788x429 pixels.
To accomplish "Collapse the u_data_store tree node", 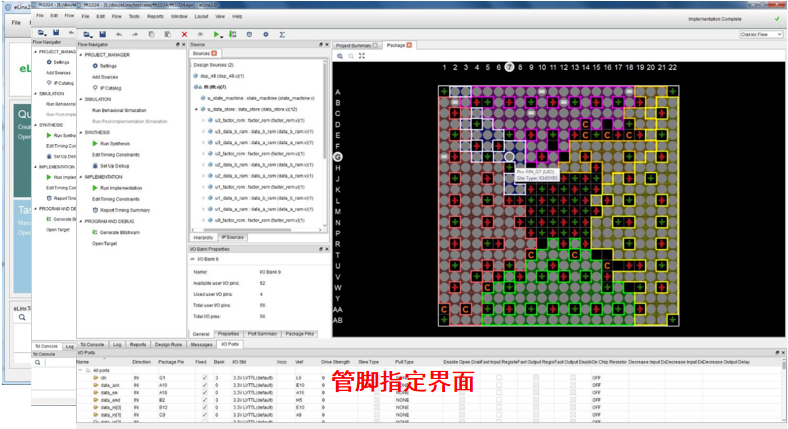I will coord(194,109).
